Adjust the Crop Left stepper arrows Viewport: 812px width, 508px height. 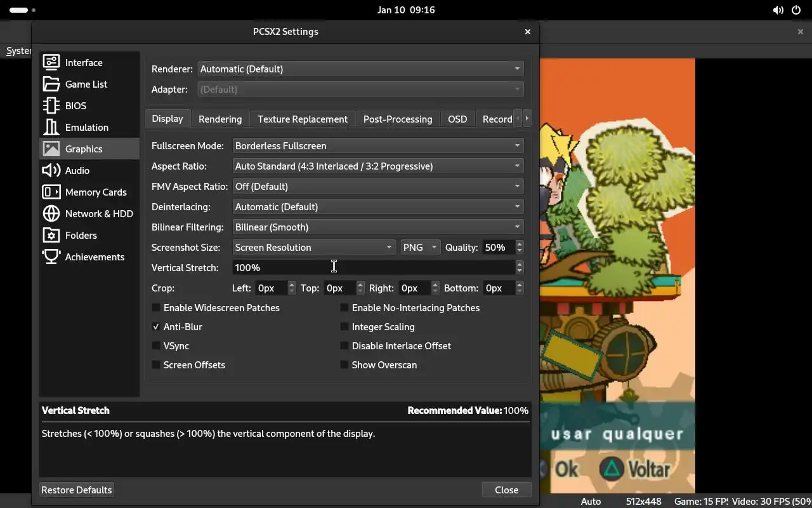click(292, 288)
